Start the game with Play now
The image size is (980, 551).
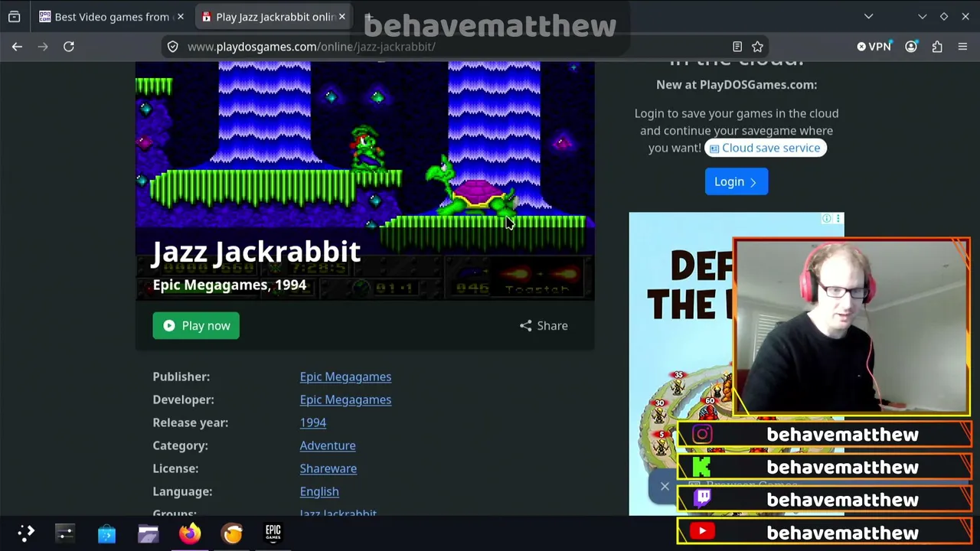coord(196,326)
